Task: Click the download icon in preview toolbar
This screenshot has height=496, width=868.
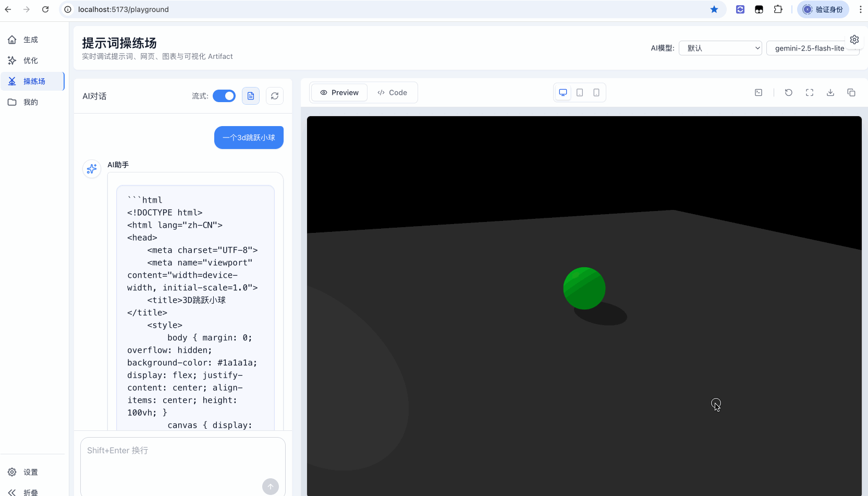Action: tap(830, 93)
